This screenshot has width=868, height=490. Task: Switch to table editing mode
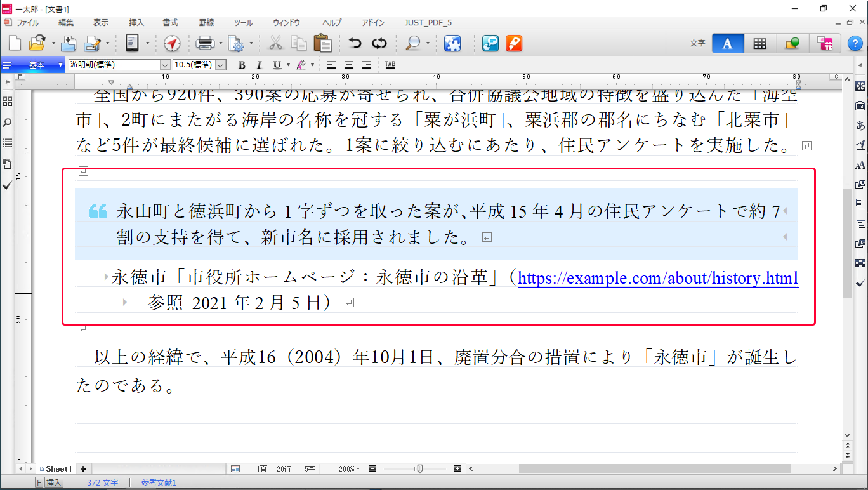pyautogui.click(x=760, y=43)
